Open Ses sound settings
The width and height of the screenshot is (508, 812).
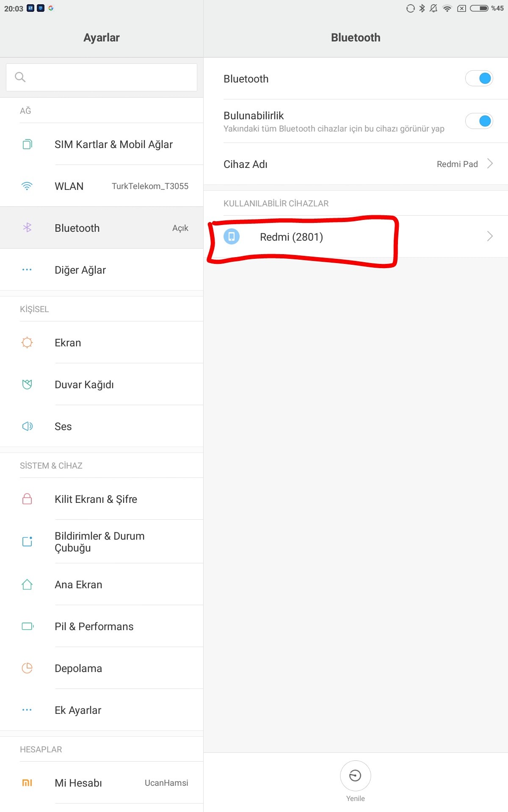pos(102,426)
